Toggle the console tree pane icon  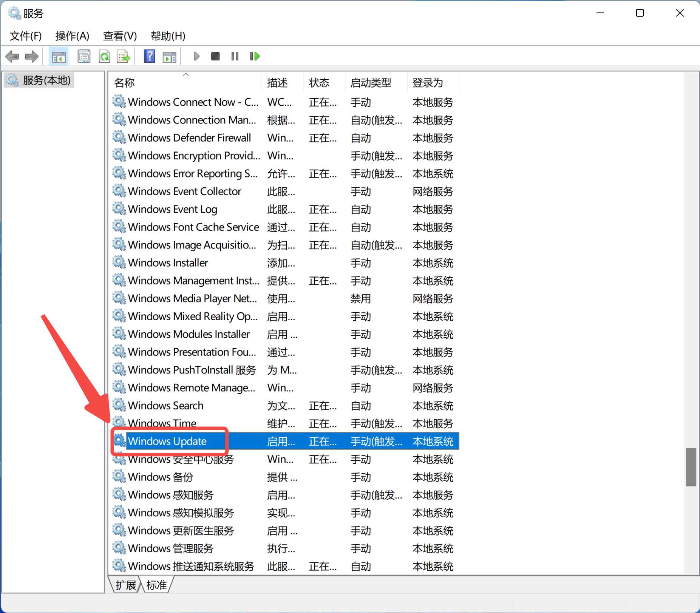(x=59, y=57)
